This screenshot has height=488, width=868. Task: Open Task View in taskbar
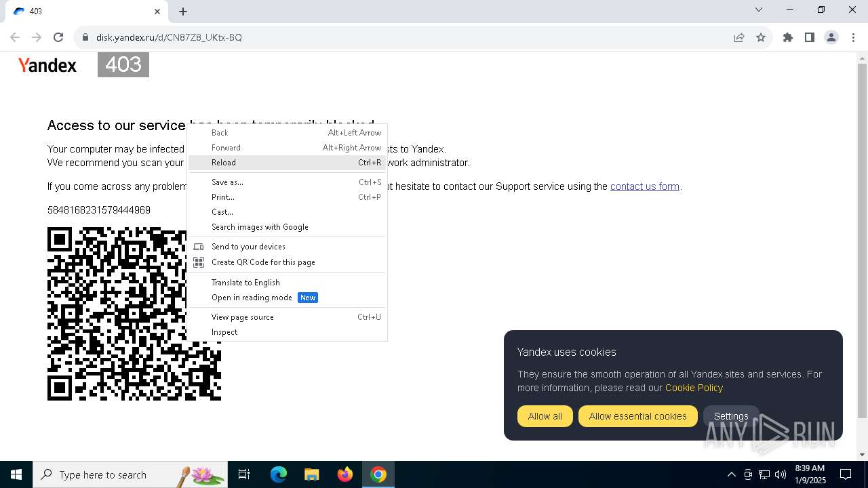click(244, 474)
